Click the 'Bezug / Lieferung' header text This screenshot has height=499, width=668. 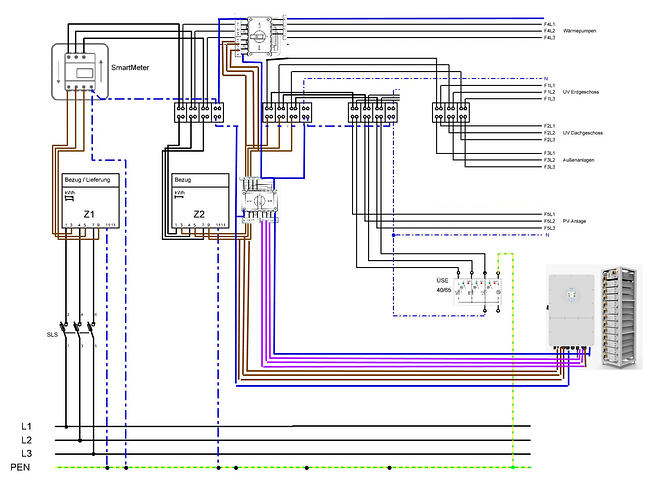87,180
